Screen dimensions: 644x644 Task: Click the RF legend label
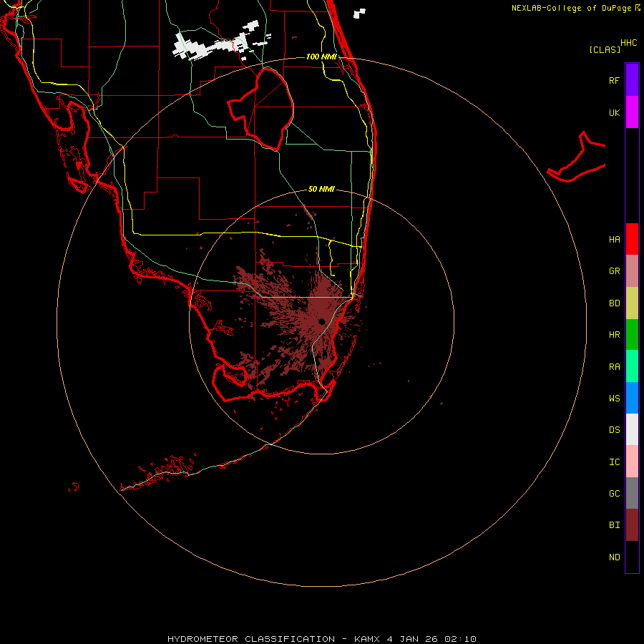[614, 80]
